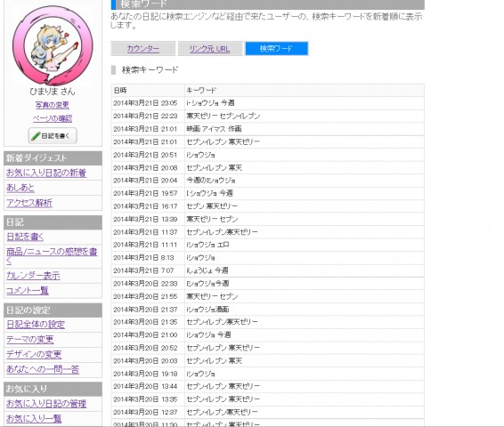504x427 pixels.
Task: Open 商品/ニュースの感想を書く link
Action: point(52,256)
